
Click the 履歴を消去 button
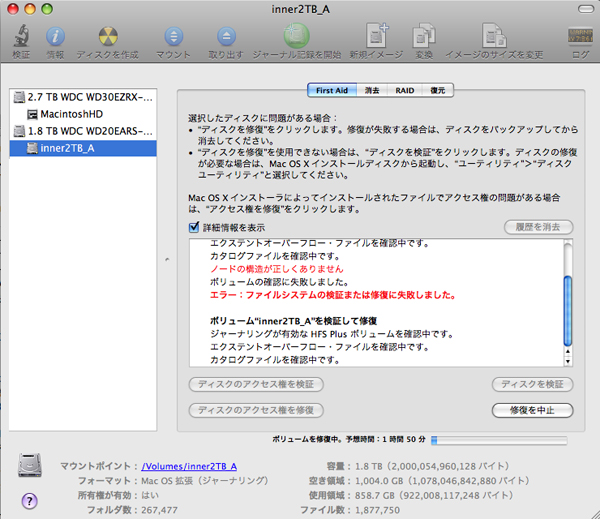click(538, 227)
